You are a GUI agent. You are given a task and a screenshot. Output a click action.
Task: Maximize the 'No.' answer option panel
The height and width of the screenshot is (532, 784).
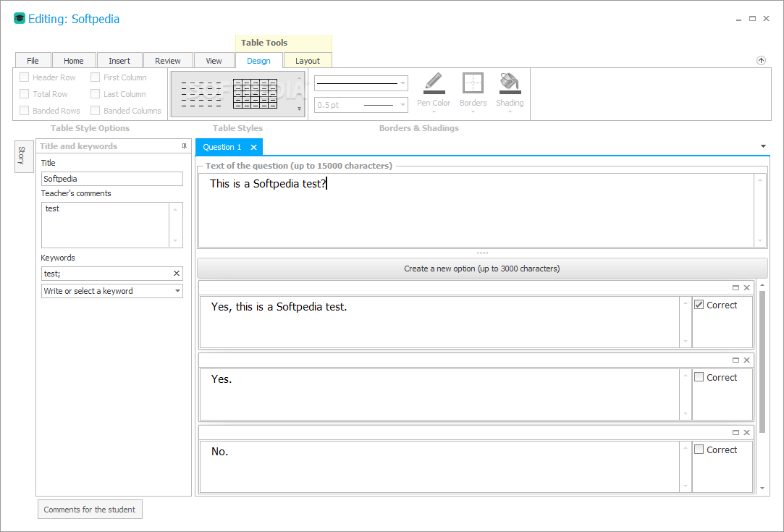pyautogui.click(x=735, y=433)
